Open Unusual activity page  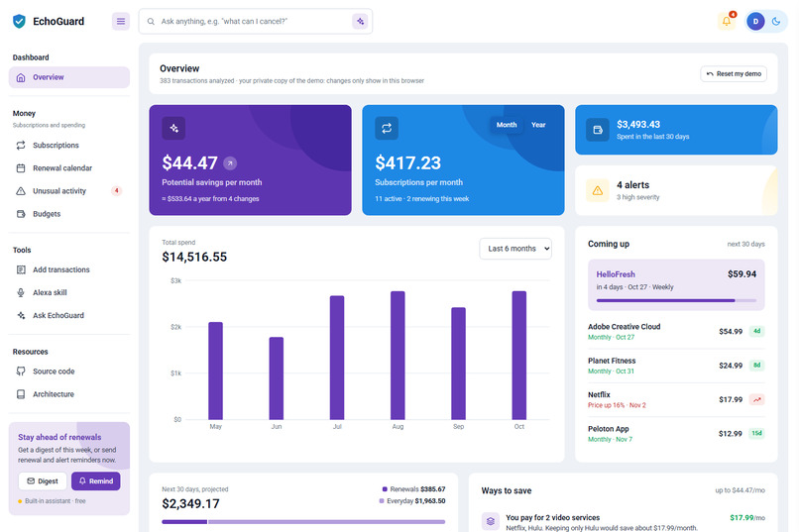coord(69,191)
